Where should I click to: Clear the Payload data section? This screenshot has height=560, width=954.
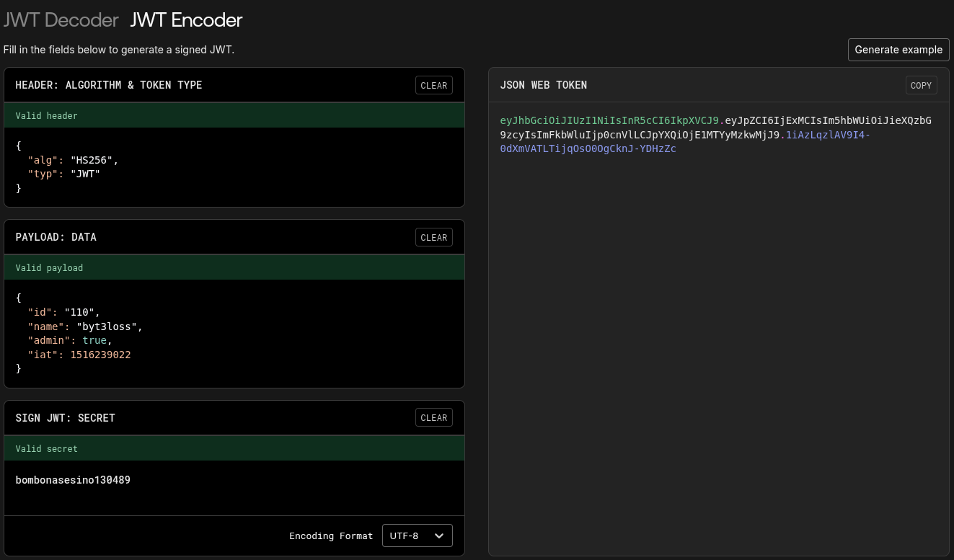433,237
